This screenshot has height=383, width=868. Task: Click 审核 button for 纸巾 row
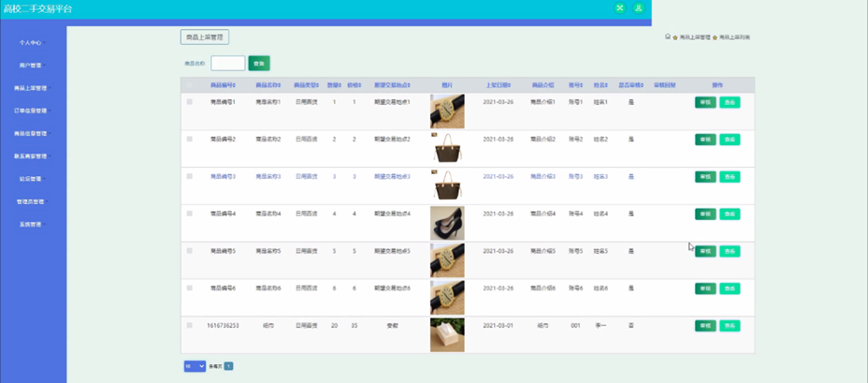[705, 325]
